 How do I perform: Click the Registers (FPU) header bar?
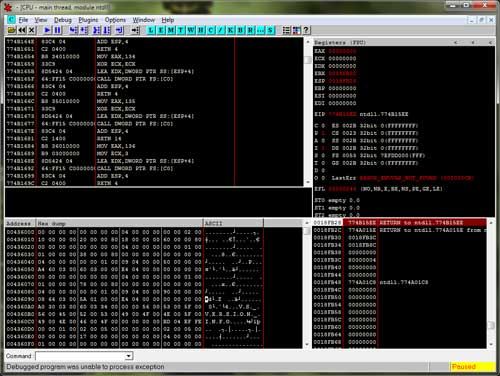(x=404, y=42)
